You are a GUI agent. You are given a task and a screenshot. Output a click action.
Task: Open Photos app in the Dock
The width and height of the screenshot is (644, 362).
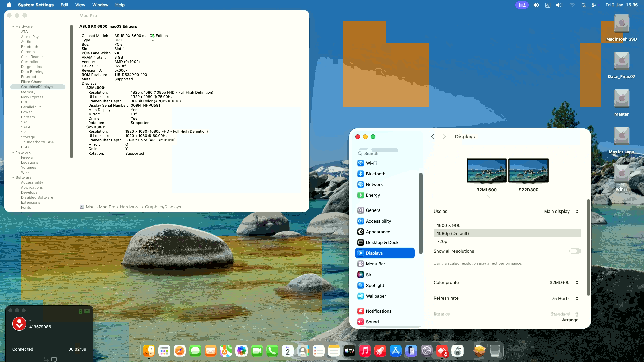(x=241, y=351)
